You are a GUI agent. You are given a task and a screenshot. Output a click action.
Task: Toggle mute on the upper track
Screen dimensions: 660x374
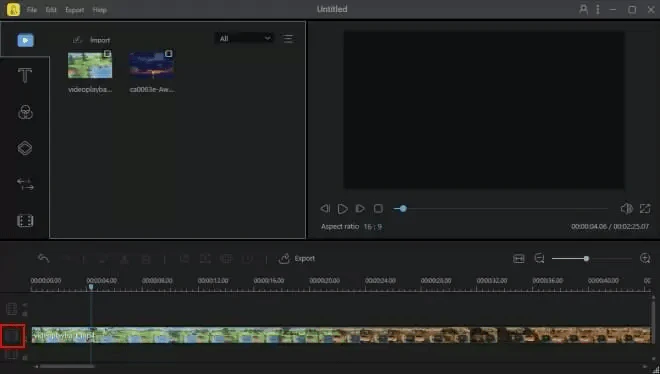click(25, 305)
